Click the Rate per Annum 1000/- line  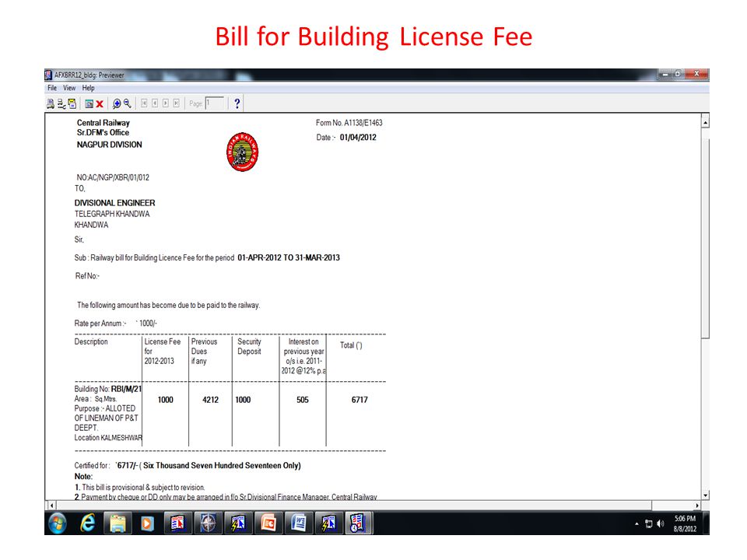[x=116, y=324]
